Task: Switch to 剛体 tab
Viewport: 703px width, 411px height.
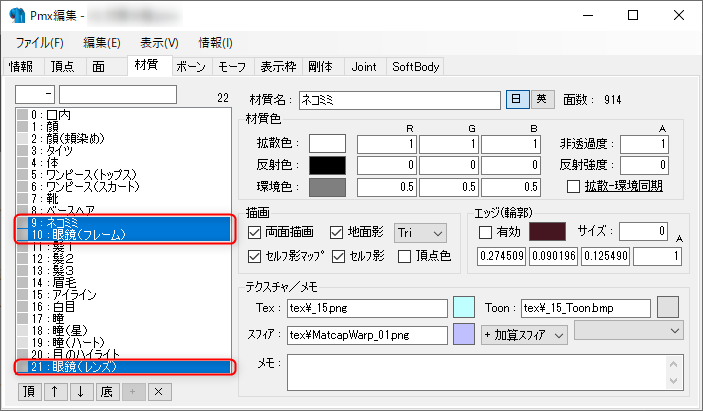Action: point(321,67)
